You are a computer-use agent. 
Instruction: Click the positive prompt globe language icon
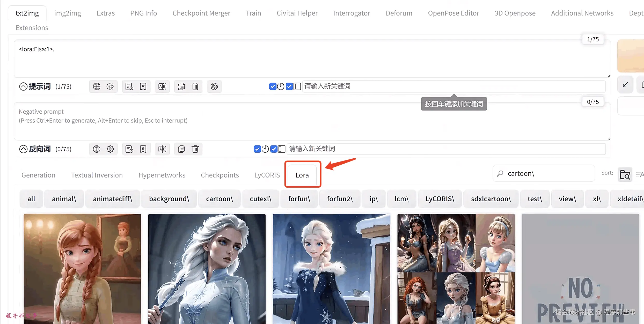(x=97, y=86)
